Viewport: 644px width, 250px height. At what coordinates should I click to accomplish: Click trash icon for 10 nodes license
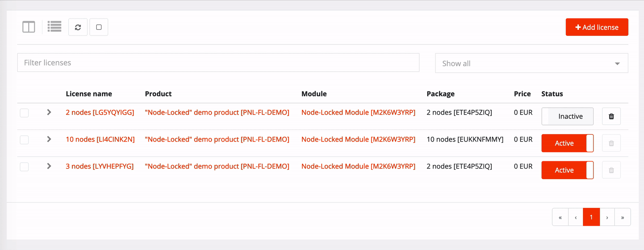point(611,143)
